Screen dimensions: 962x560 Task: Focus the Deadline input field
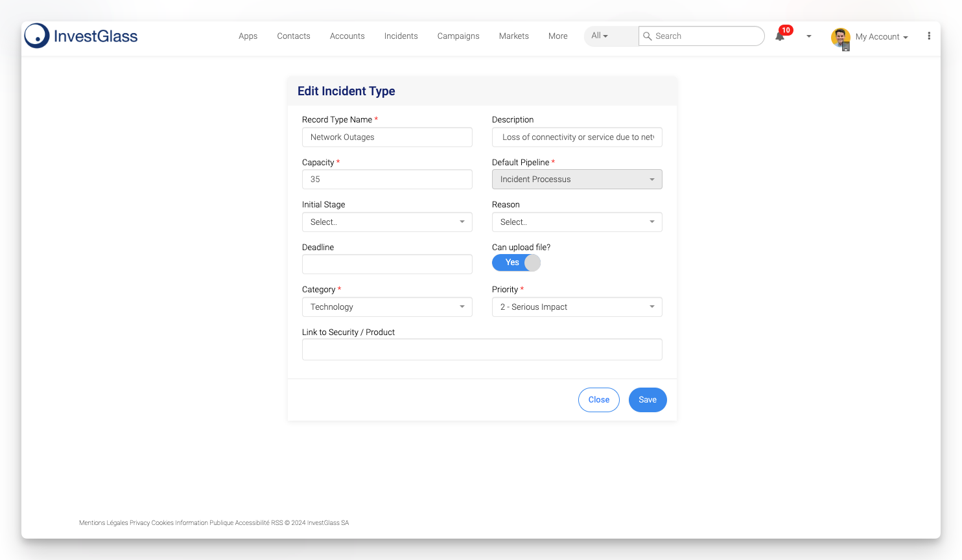387,264
